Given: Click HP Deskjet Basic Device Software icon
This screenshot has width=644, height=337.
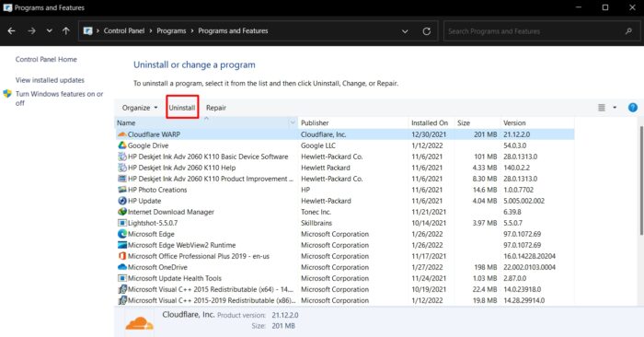Looking at the screenshot, I should click(122, 157).
